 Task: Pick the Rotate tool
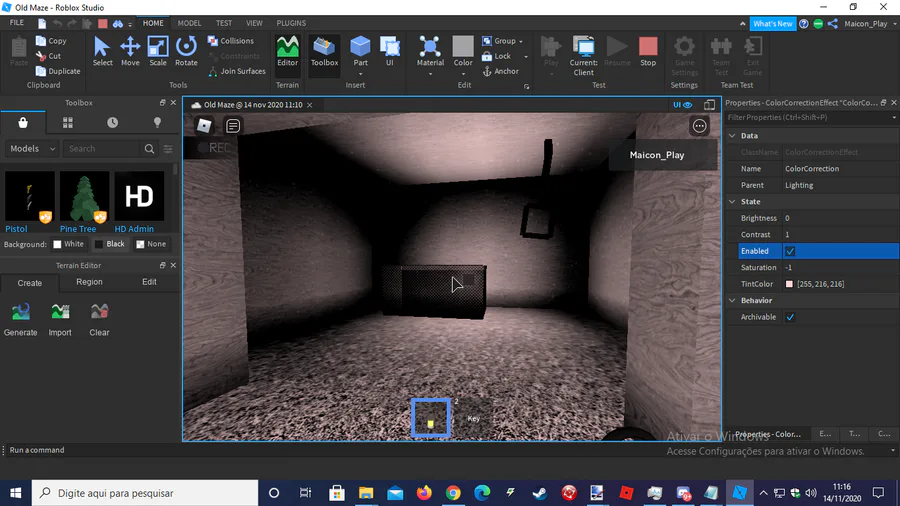pos(186,51)
